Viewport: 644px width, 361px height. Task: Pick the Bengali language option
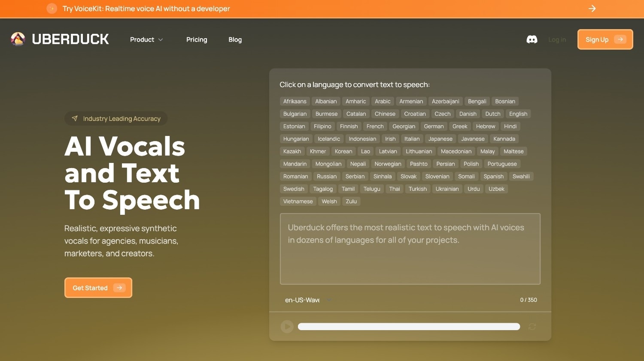[477, 102]
